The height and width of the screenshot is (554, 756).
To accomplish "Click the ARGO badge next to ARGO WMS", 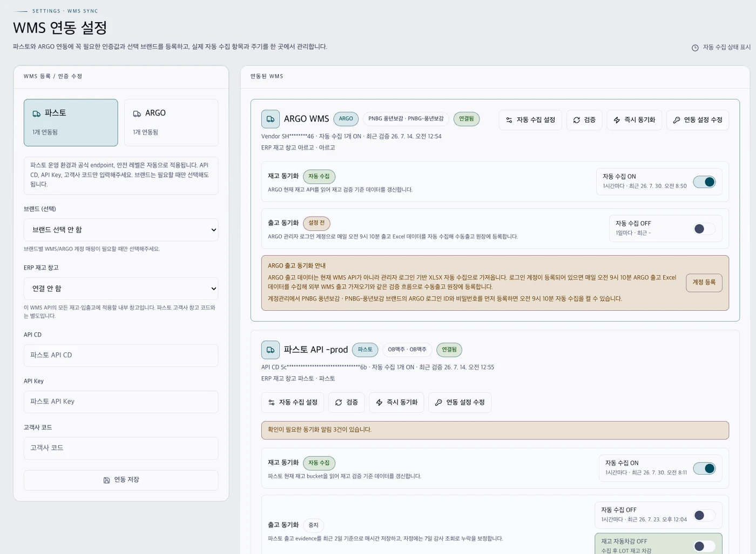I will point(346,119).
